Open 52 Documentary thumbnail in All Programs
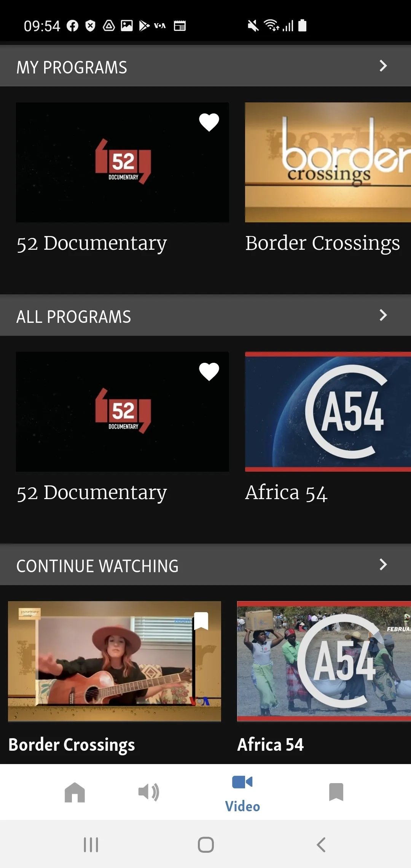Screen dimensions: 411x868 tap(123, 412)
